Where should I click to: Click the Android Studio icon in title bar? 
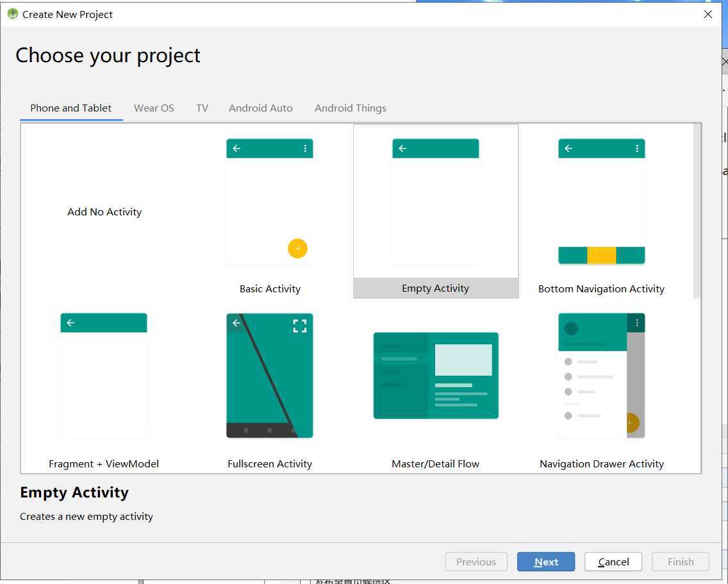point(13,14)
